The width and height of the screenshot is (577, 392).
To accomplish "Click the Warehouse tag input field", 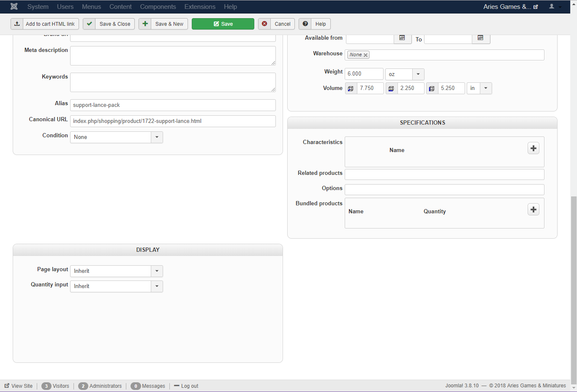I will pos(444,55).
